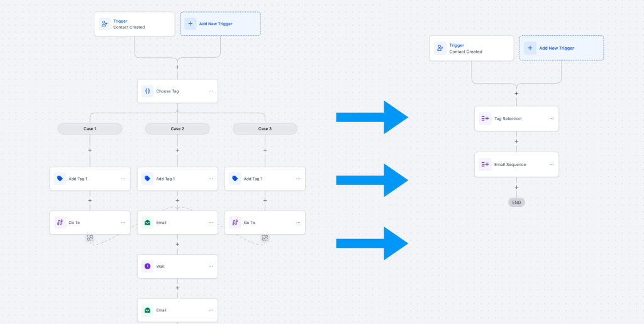This screenshot has height=324, width=644.
Task: Open three-dot menu on Wait step
Action: (211, 266)
